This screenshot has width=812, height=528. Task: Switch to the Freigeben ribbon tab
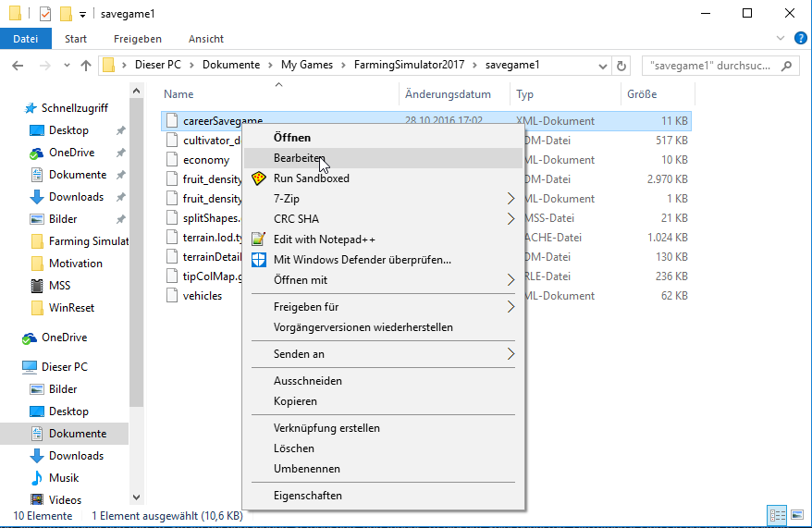click(138, 39)
